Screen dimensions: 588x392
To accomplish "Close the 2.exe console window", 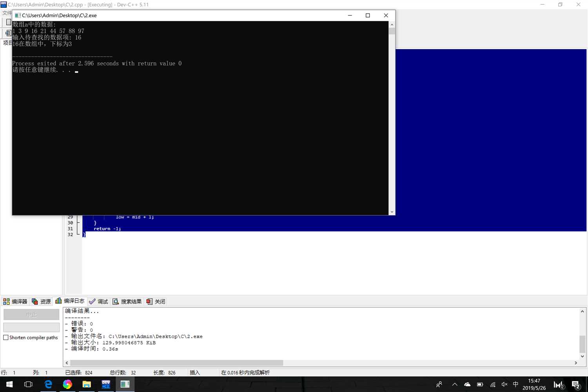I will [386, 15].
